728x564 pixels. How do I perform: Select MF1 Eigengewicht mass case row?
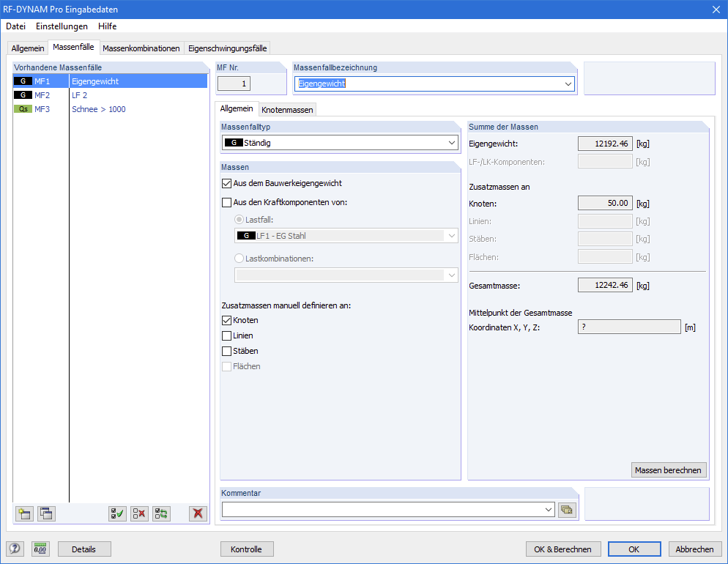(x=110, y=81)
